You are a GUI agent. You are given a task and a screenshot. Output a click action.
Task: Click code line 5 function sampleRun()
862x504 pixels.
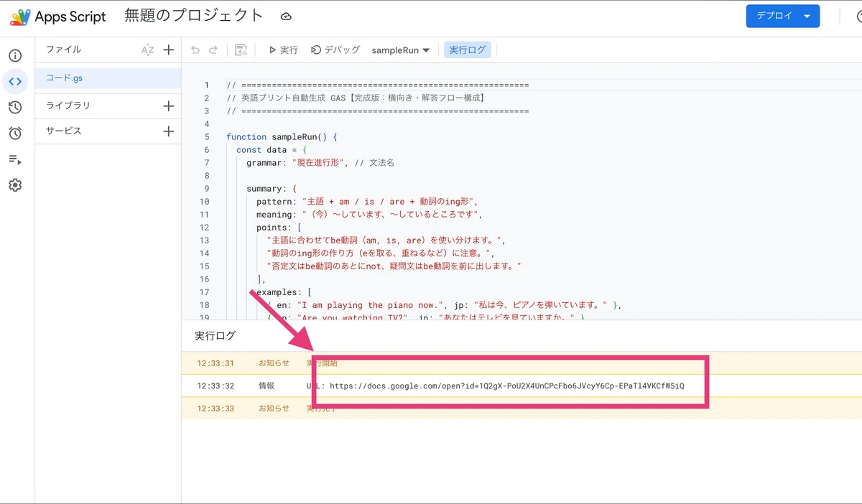282,136
